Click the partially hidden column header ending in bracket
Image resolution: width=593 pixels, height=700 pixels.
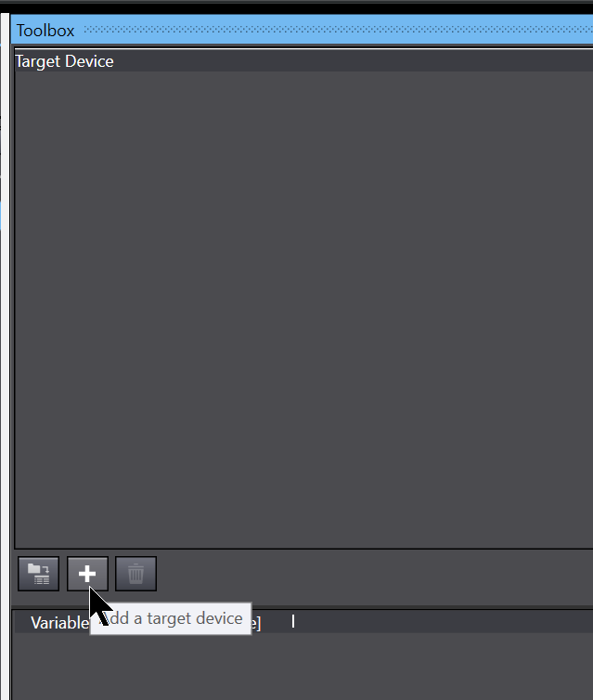256,623
